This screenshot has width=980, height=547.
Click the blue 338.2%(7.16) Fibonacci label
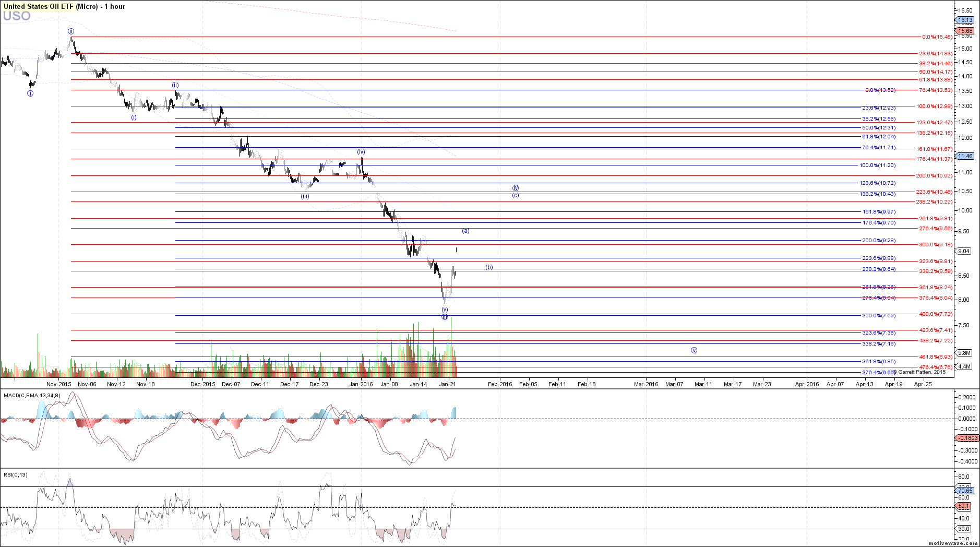pyautogui.click(x=879, y=344)
